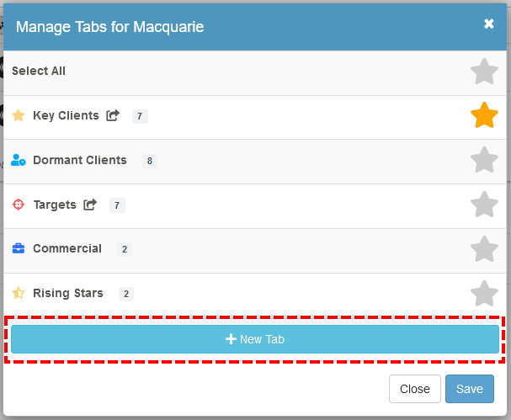Close the Manage Tabs dialog with X
511x420 pixels.
tap(489, 24)
